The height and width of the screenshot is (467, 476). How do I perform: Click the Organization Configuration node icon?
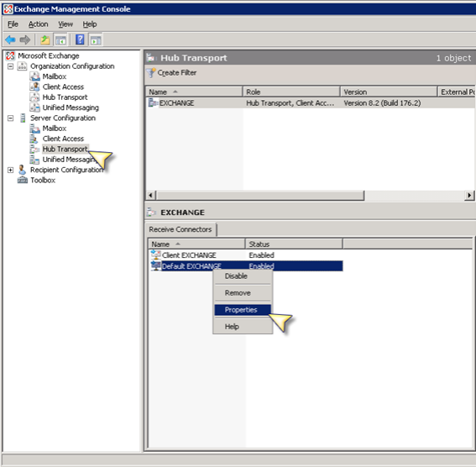point(22,66)
